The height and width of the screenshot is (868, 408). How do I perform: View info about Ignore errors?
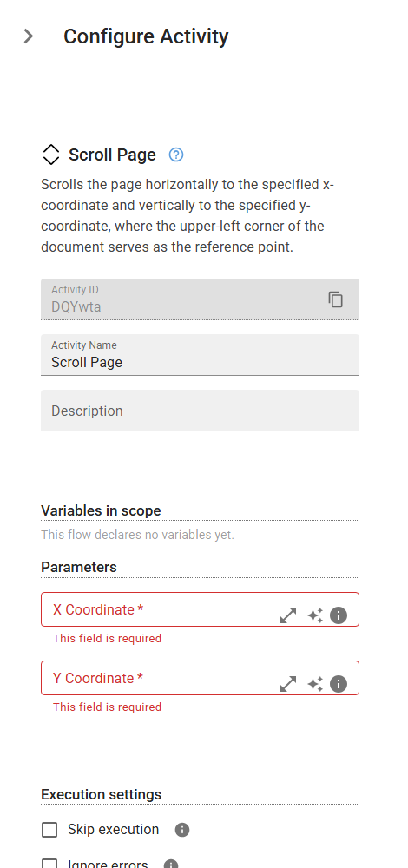pos(171,865)
